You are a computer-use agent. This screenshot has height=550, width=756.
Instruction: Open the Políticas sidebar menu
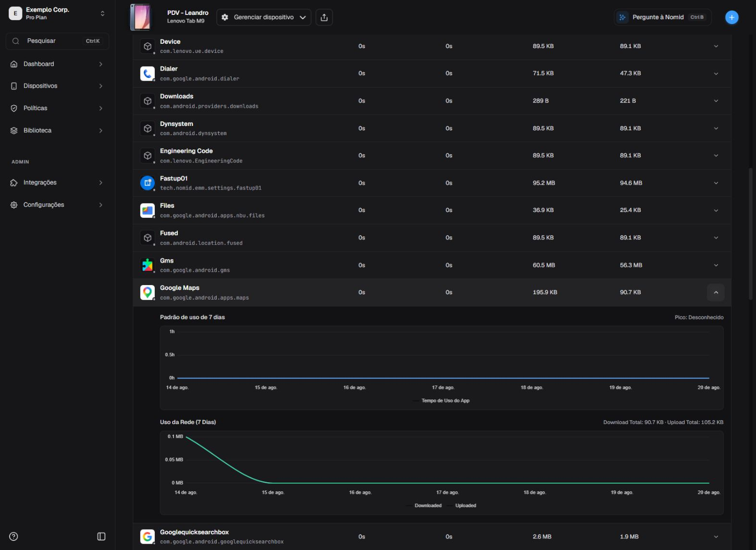(x=58, y=108)
